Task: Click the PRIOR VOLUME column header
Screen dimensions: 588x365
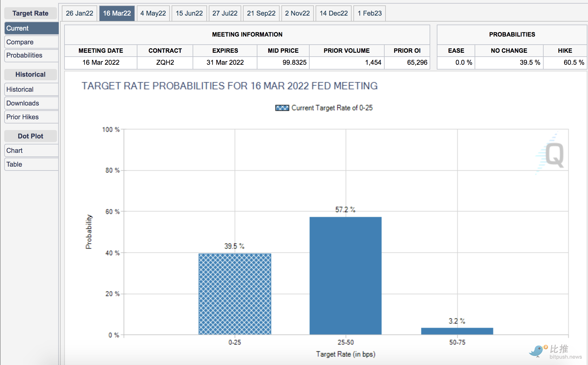Action: (x=346, y=51)
